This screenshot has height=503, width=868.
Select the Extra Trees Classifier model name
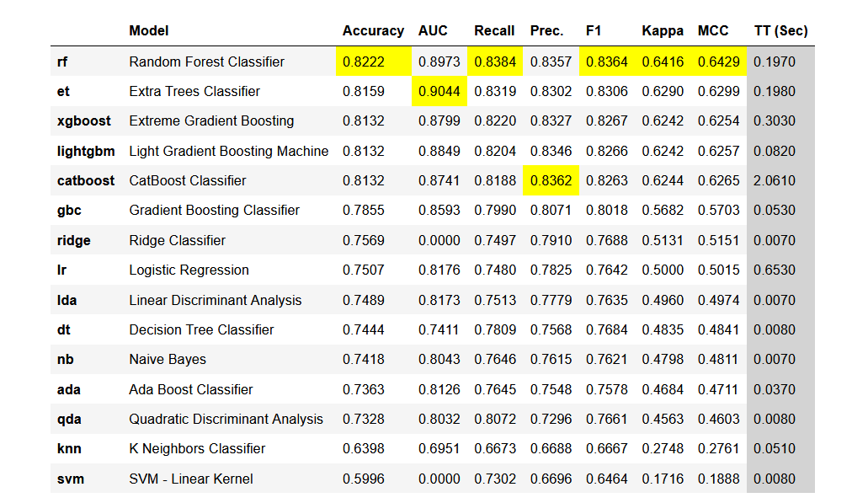[194, 91]
